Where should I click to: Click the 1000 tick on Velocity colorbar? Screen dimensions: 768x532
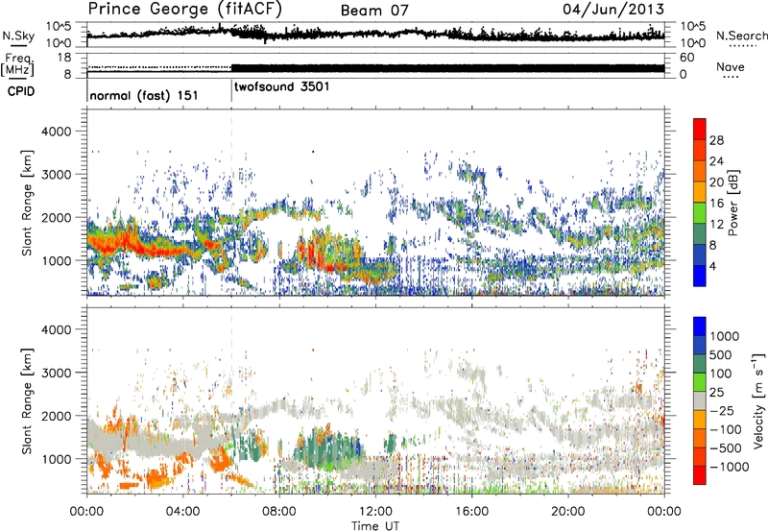725,336
